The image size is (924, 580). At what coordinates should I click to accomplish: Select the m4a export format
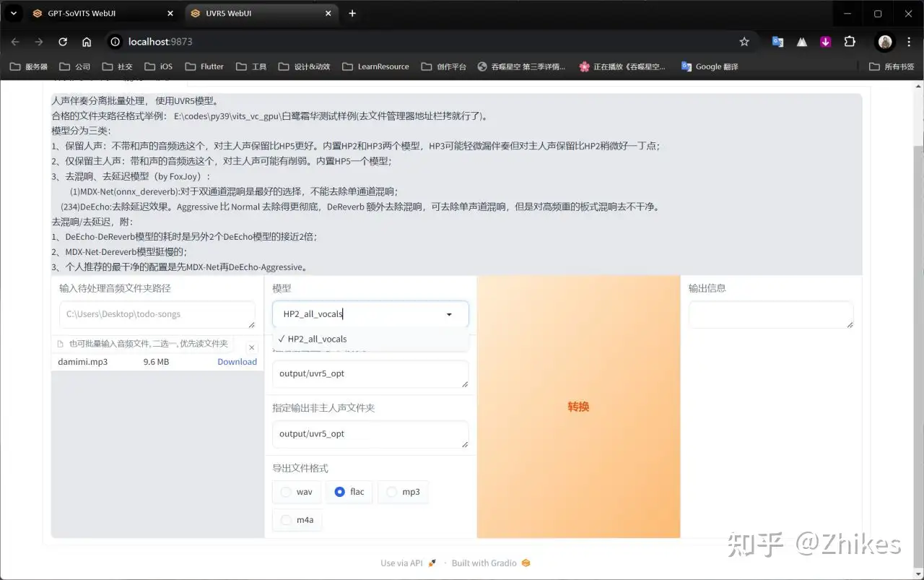[x=297, y=520]
